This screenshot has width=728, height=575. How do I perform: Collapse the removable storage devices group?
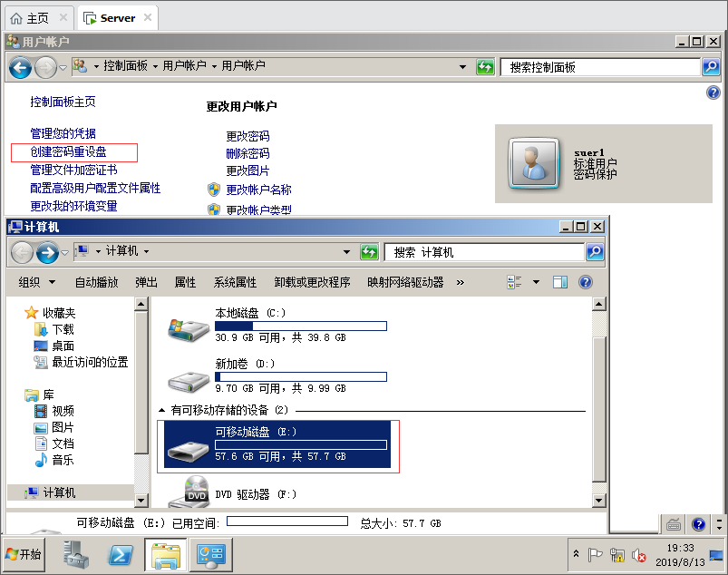[x=162, y=411]
